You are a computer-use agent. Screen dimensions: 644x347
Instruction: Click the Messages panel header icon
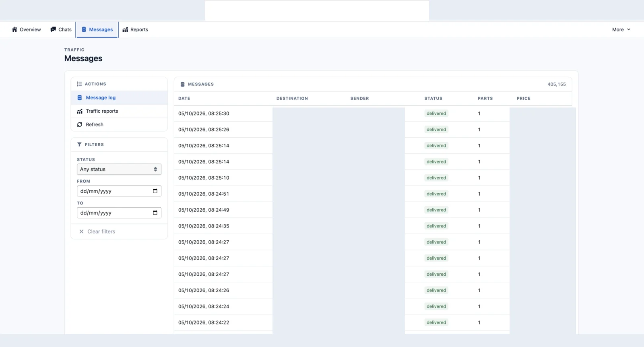click(182, 84)
